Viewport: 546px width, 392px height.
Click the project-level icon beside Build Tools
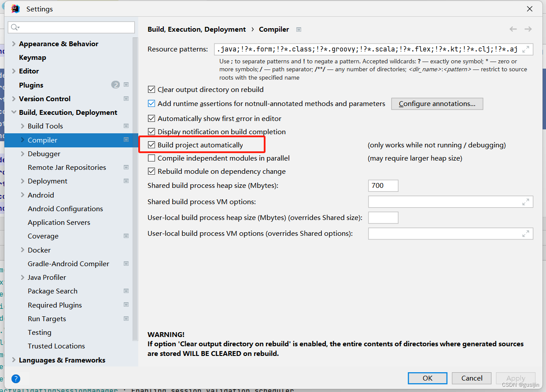click(x=126, y=126)
